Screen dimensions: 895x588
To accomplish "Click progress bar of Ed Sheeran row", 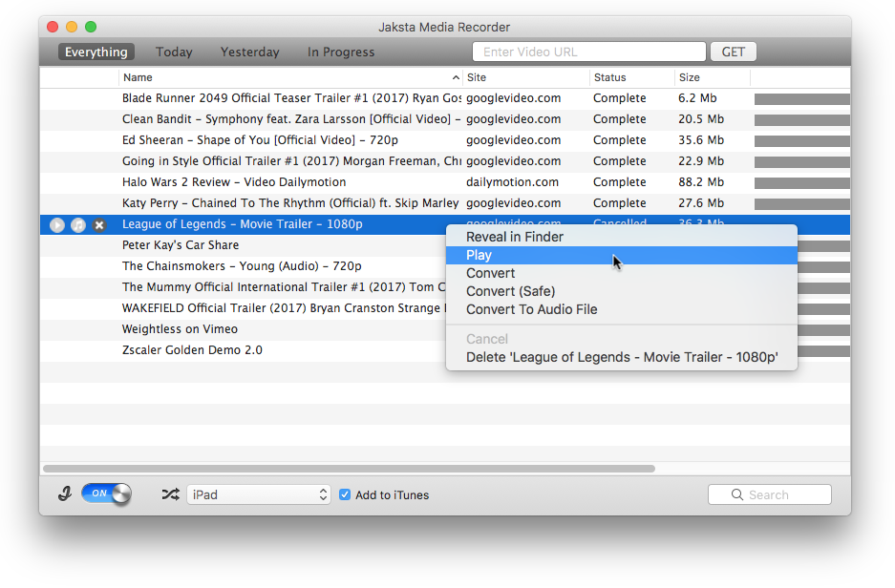I will point(802,141).
